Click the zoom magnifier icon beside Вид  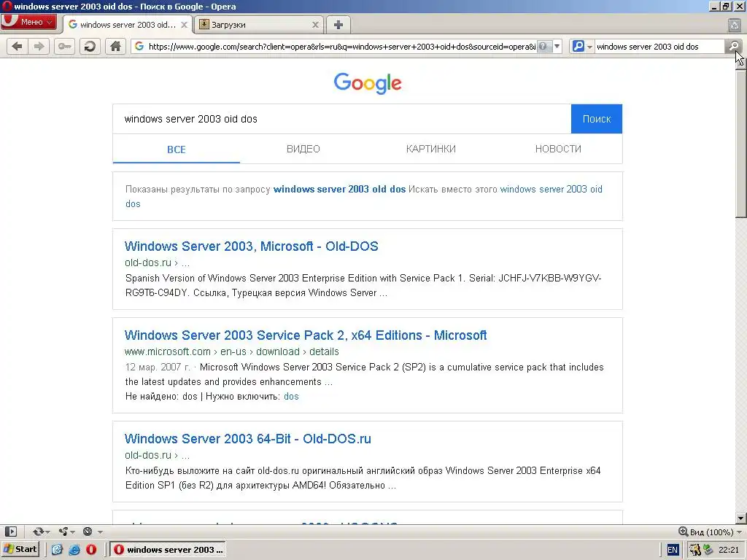click(683, 532)
